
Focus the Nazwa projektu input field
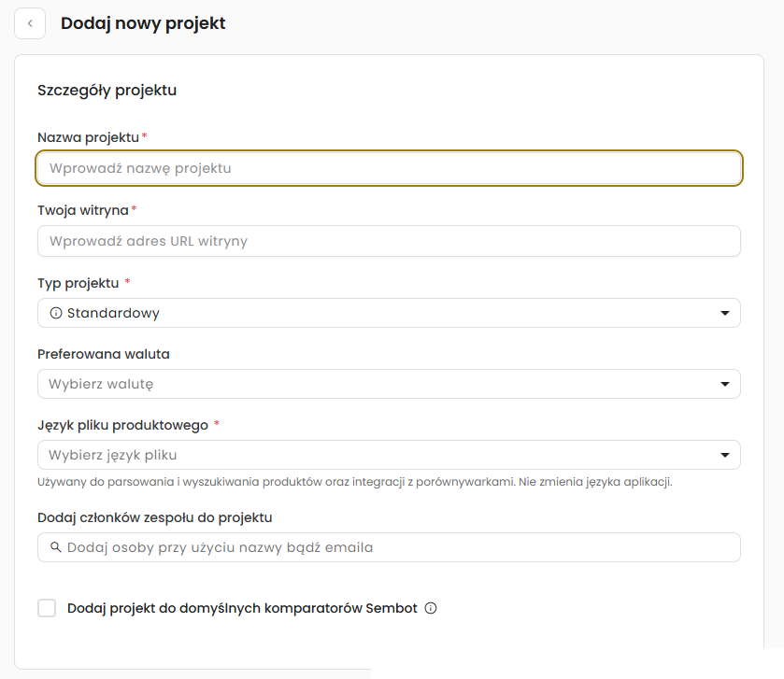389,168
